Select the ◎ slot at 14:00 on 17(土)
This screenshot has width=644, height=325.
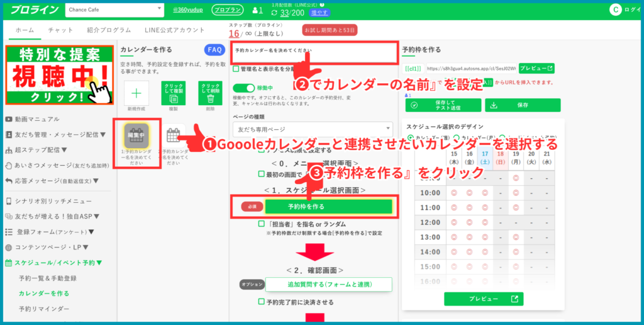coord(485,252)
